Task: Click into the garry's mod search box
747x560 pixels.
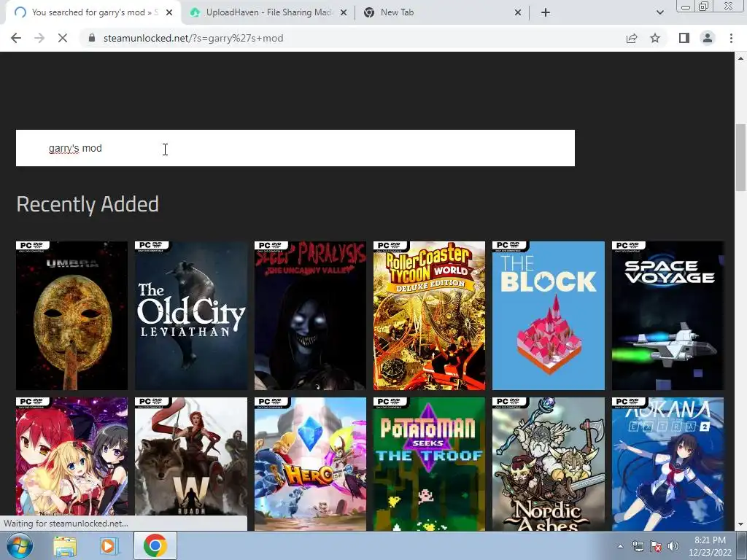Action: [295, 148]
